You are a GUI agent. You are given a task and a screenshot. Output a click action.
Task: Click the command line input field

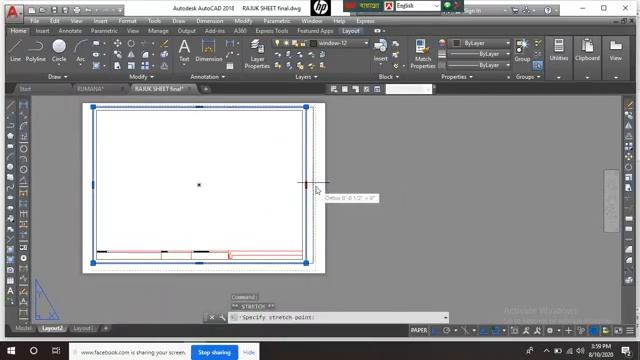point(339,317)
